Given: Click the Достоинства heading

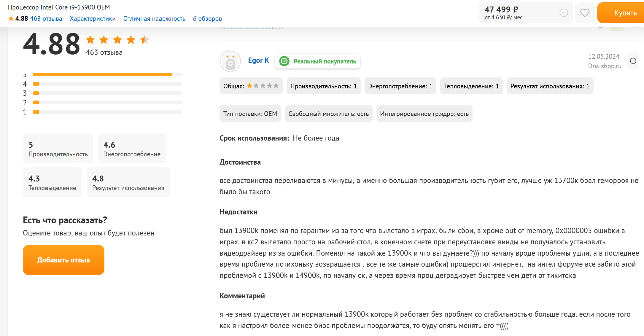Looking at the screenshot, I should [x=240, y=162].
